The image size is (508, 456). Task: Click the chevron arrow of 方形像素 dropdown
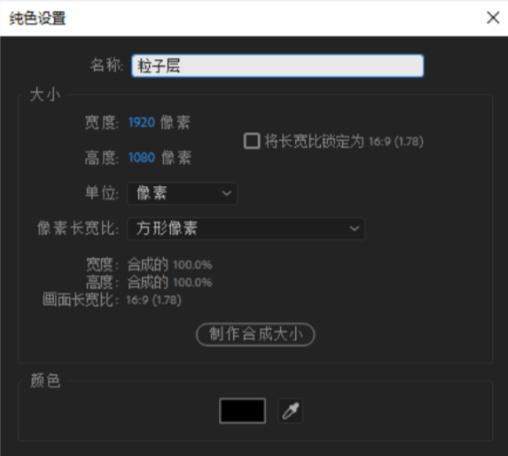click(354, 229)
